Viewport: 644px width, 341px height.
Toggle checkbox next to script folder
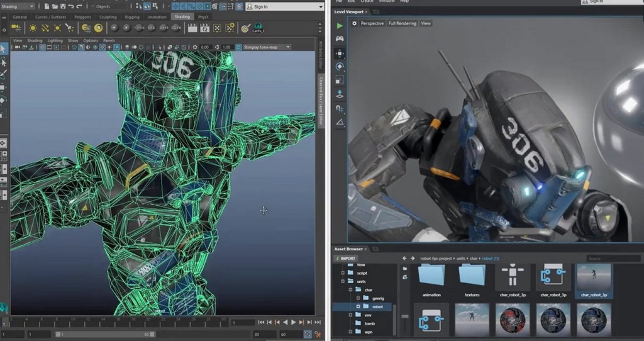(x=343, y=273)
